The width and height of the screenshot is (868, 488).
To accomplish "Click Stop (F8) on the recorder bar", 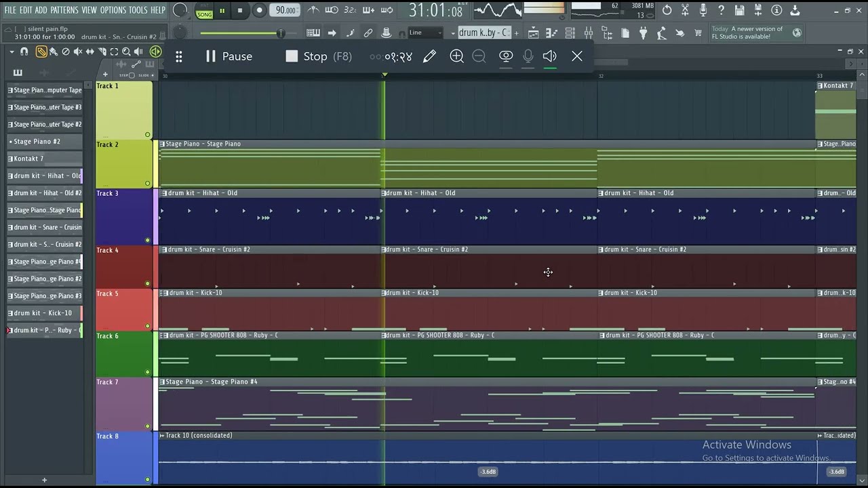I will pyautogui.click(x=319, y=56).
